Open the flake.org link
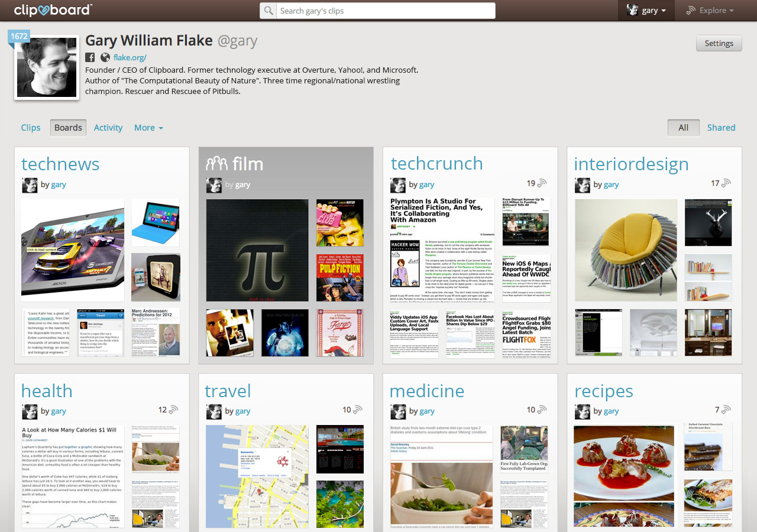The image size is (757, 532). point(130,57)
